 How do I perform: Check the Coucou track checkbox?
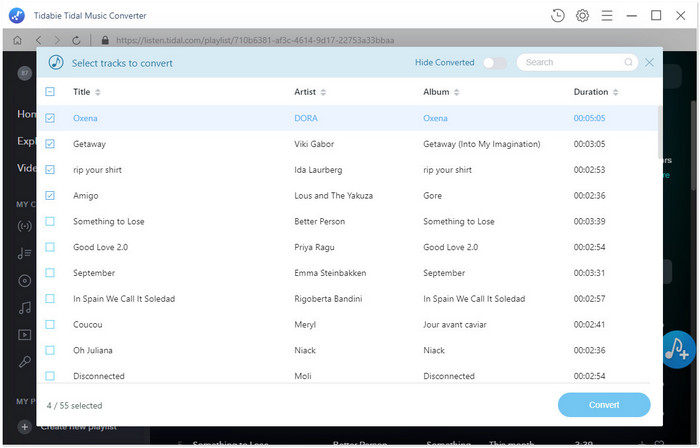click(50, 325)
